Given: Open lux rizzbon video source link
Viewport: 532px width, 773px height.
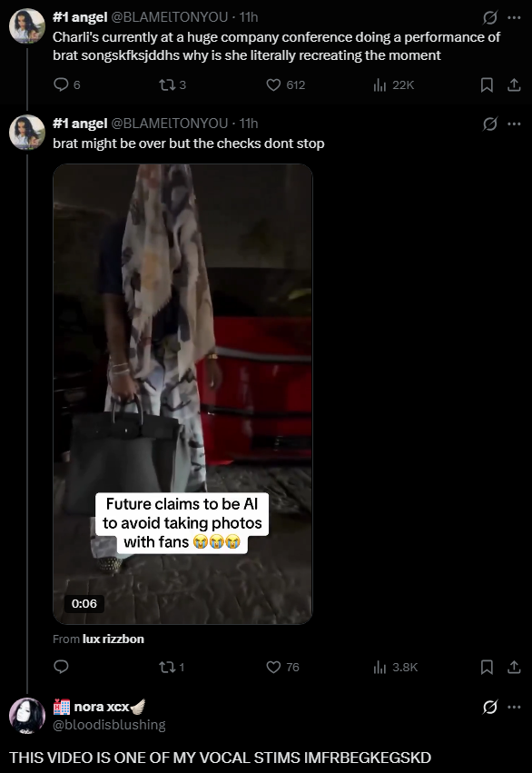Looking at the screenshot, I should tap(113, 639).
